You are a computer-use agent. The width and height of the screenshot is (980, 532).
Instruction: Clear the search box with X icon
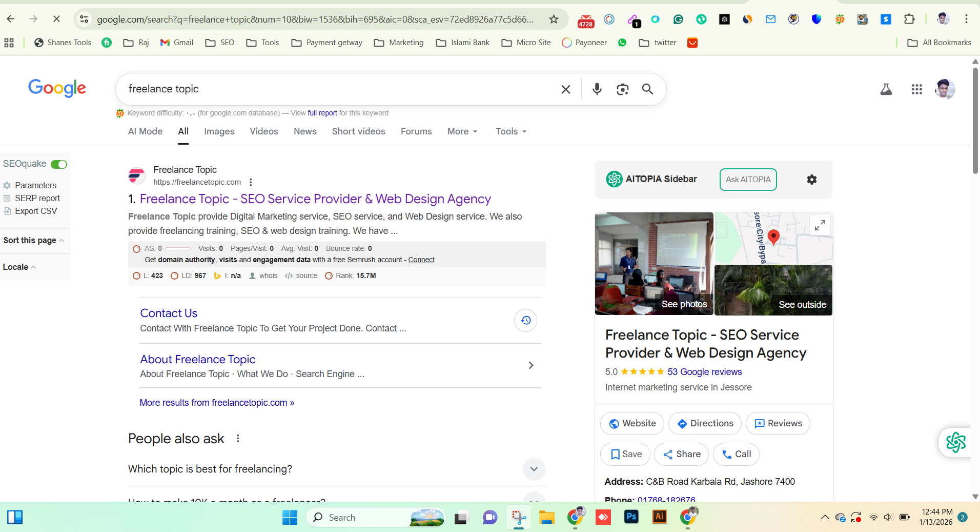[x=565, y=89]
